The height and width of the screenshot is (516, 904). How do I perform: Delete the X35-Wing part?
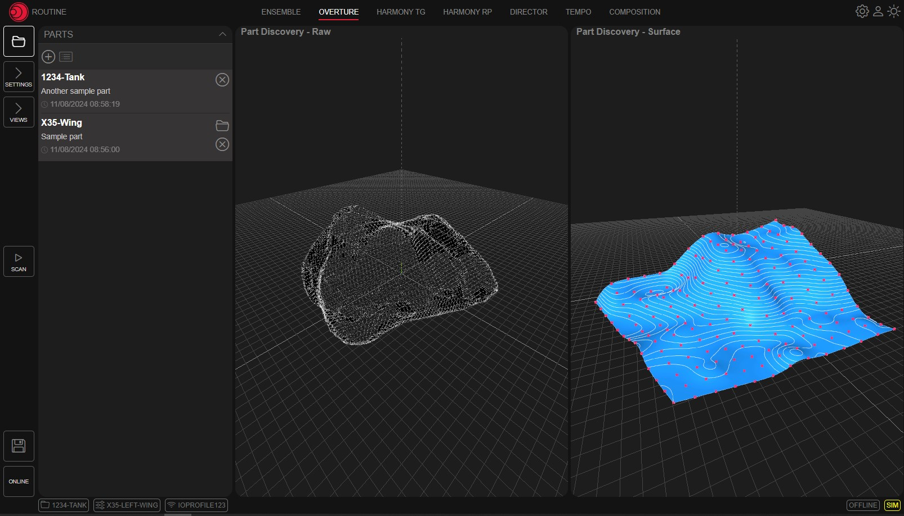click(x=222, y=145)
